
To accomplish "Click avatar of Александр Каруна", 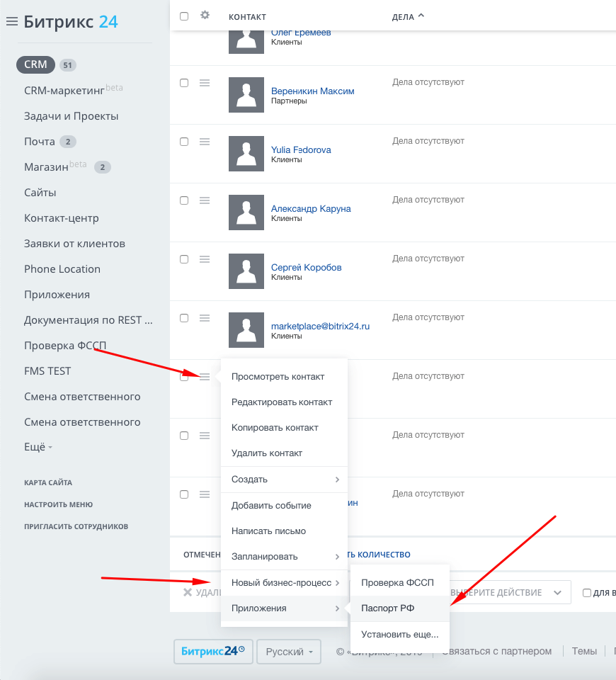I will click(246, 212).
